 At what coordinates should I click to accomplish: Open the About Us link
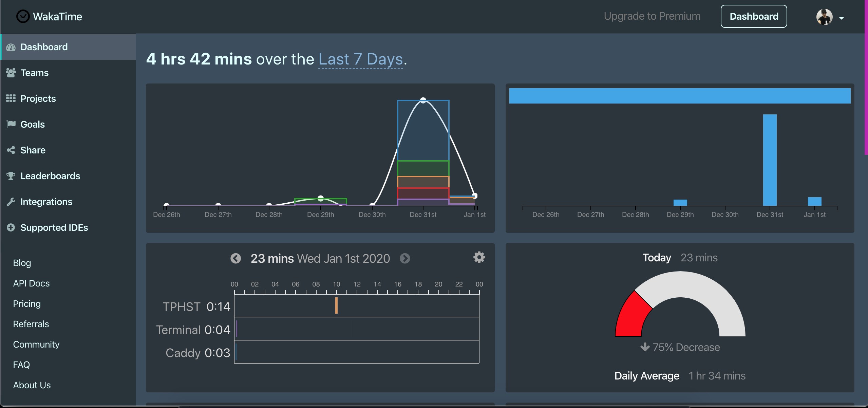[x=32, y=385]
